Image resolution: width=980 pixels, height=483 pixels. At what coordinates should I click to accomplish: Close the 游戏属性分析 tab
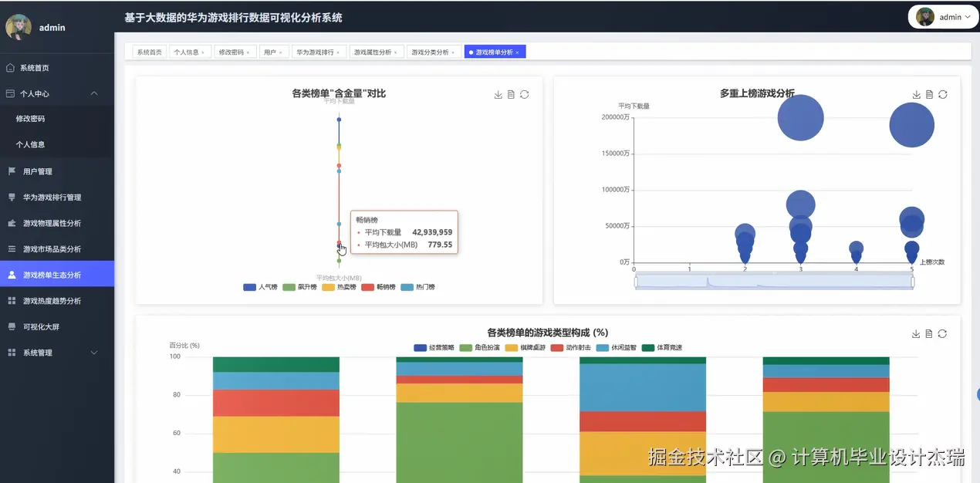coord(396,52)
